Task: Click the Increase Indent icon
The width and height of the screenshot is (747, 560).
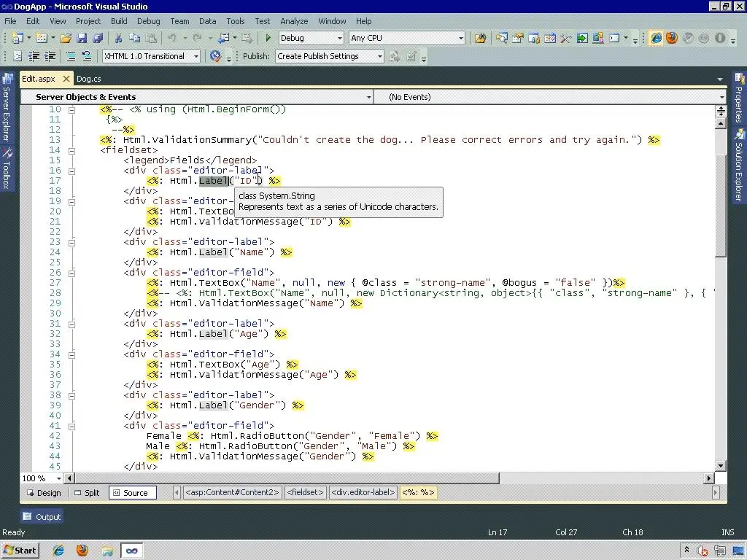Action: [x=50, y=56]
